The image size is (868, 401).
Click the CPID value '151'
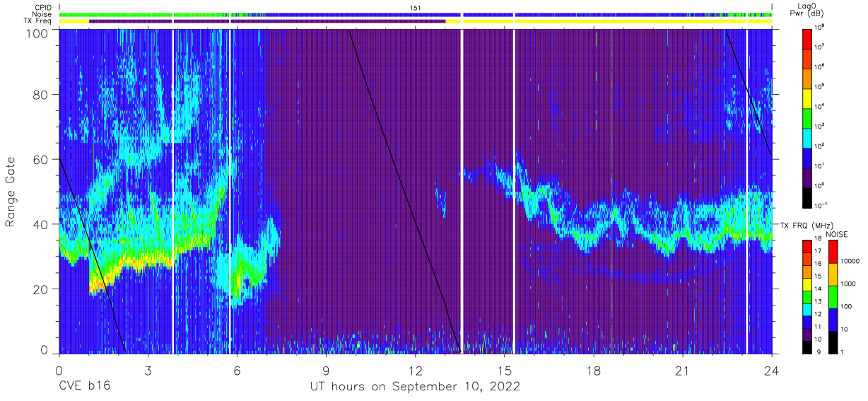tap(416, 7)
